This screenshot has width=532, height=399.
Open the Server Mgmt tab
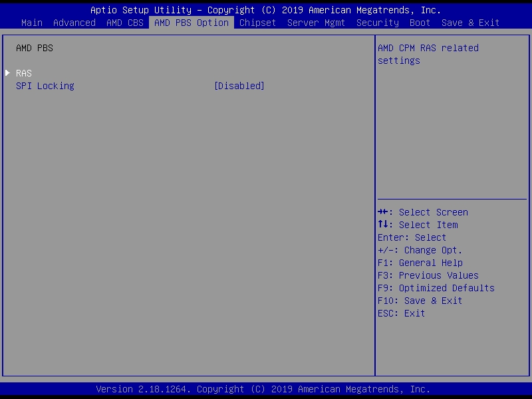(316, 23)
